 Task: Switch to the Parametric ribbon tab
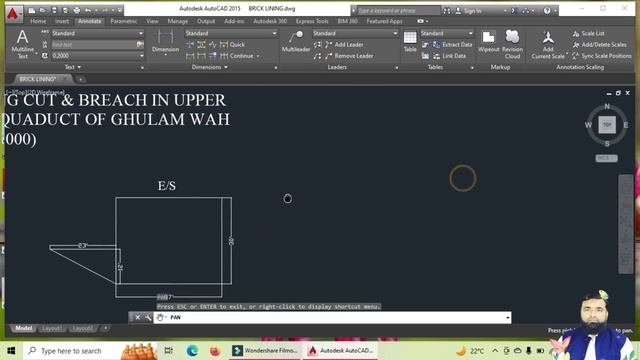[124, 21]
